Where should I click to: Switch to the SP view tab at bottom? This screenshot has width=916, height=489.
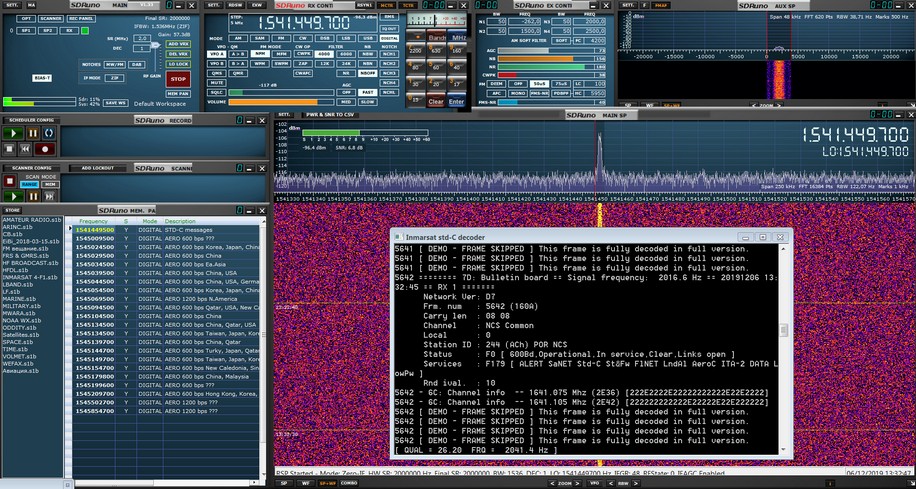tap(284, 483)
